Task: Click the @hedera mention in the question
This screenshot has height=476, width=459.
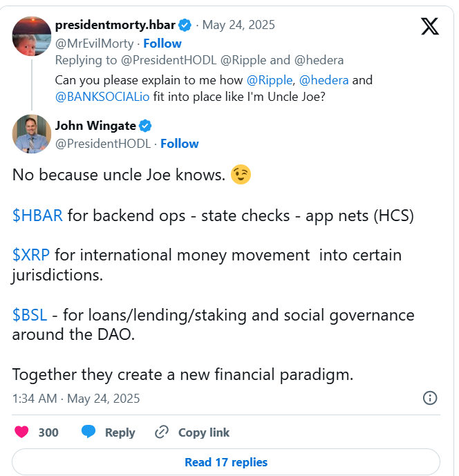Action: click(x=324, y=80)
